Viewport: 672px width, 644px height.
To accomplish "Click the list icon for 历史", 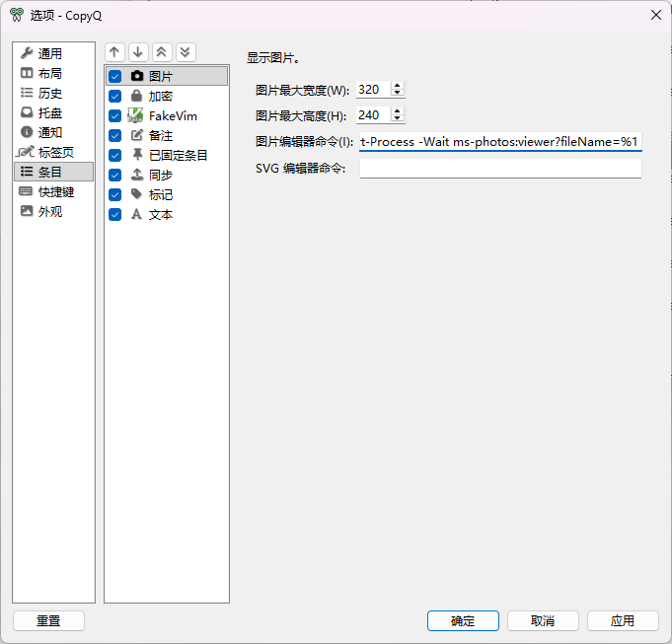I will (27, 93).
